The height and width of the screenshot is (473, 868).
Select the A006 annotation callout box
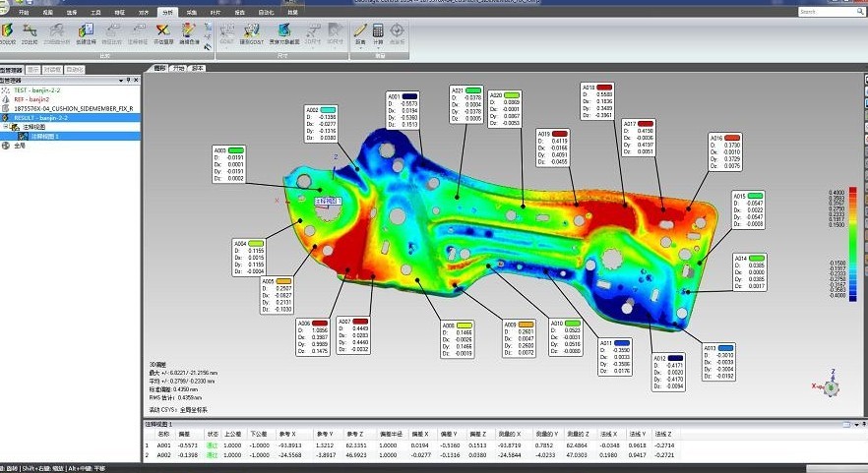(x=313, y=337)
